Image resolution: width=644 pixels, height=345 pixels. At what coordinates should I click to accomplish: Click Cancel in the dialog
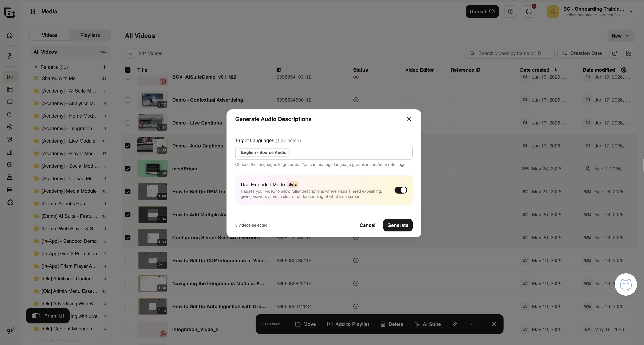(367, 225)
